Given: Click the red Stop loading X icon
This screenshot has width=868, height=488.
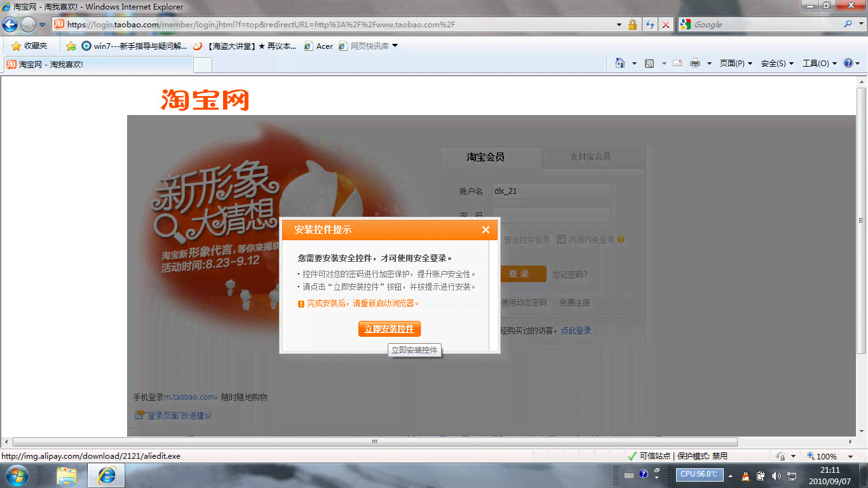Looking at the screenshot, I should point(666,25).
